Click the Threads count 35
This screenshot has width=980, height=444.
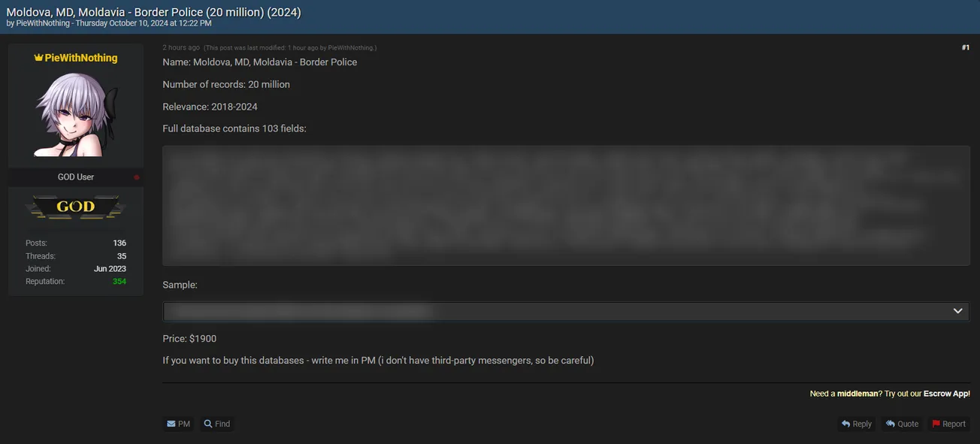[x=122, y=256]
